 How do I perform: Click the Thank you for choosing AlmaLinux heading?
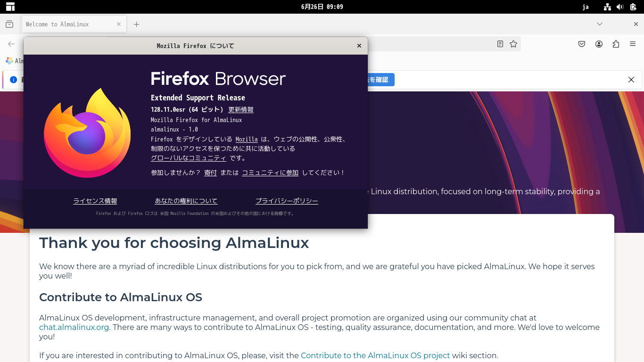click(174, 243)
